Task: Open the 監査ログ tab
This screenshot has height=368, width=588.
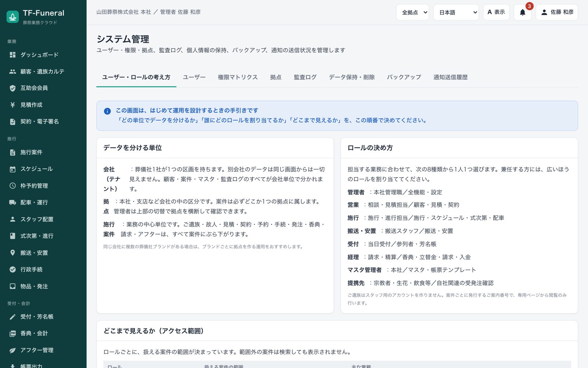Action: pyautogui.click(x=305, y=77)
